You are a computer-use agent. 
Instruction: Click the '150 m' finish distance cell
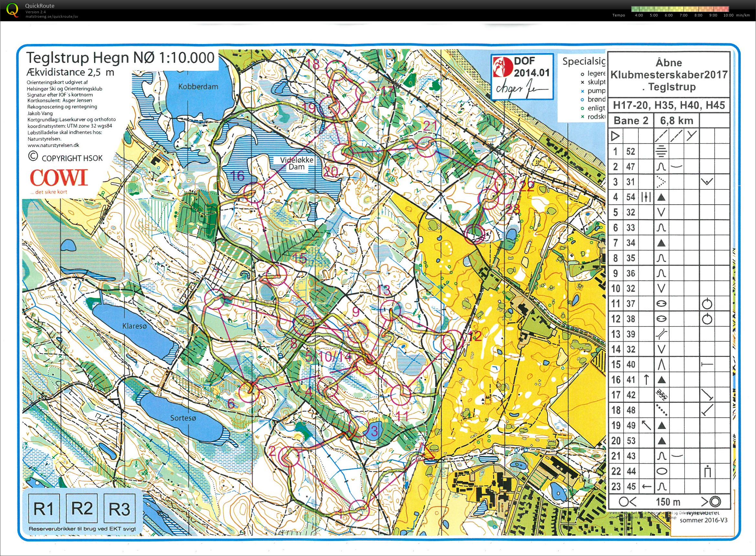pyautogui.click(x=668, y=502)
